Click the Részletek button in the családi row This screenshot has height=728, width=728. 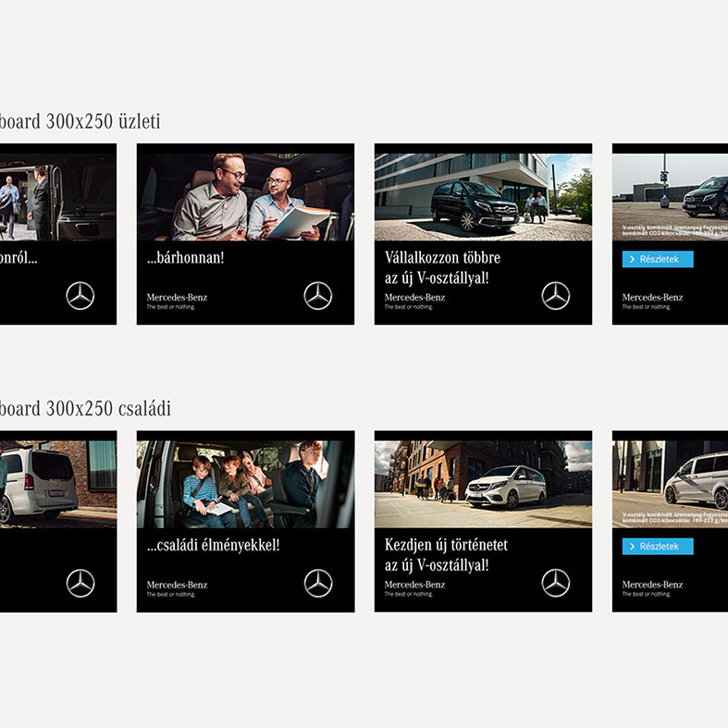point(658,547)
